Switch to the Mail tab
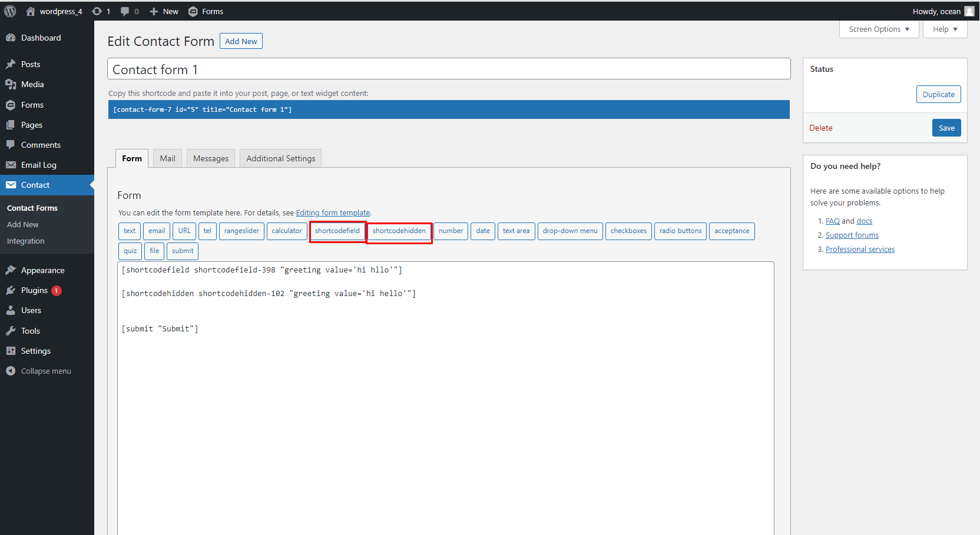The height and width of the screenshot is (535, 980). tap(167, 158)
